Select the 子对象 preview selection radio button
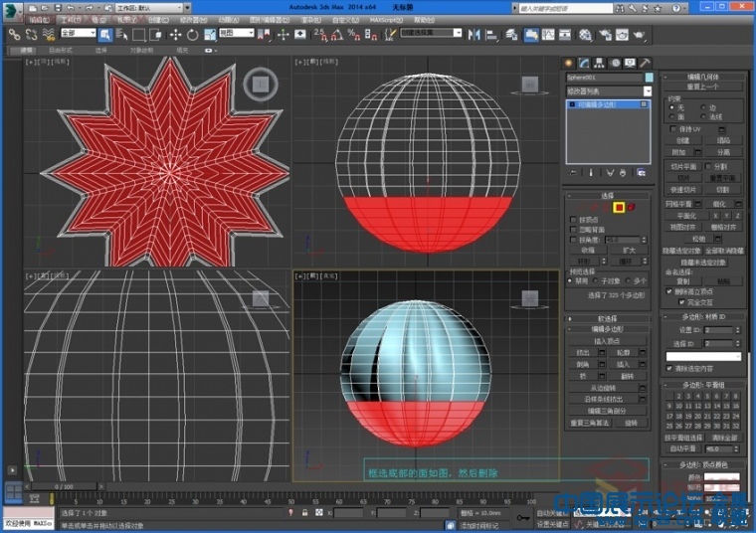The width and height of the screenshot is (756, 533). [x=596, y=280]
